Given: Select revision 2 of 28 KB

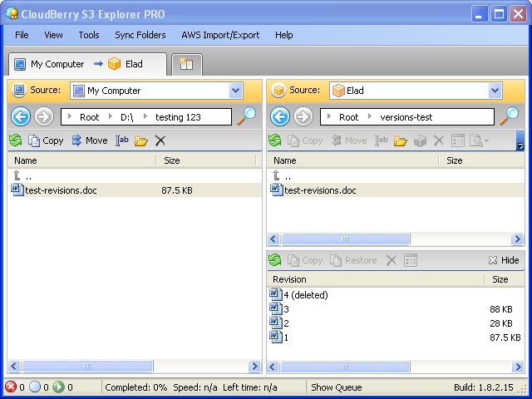Looking at the screenshot, I should 396,323.
